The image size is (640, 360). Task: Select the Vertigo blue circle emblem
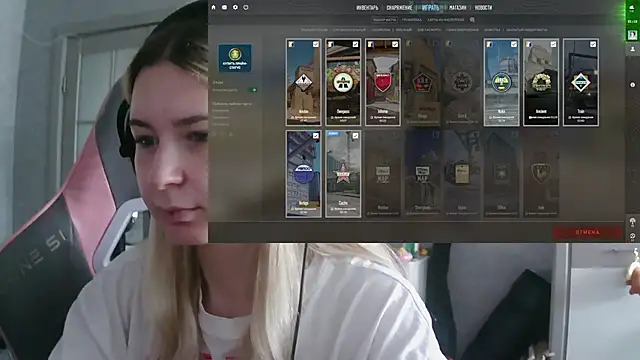click(303, 173)
